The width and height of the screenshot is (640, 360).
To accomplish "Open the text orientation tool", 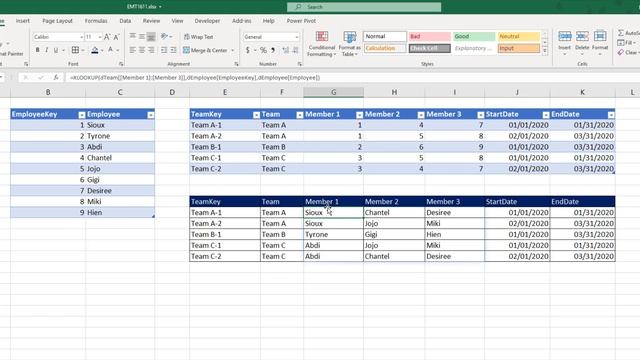I will 164,37.
